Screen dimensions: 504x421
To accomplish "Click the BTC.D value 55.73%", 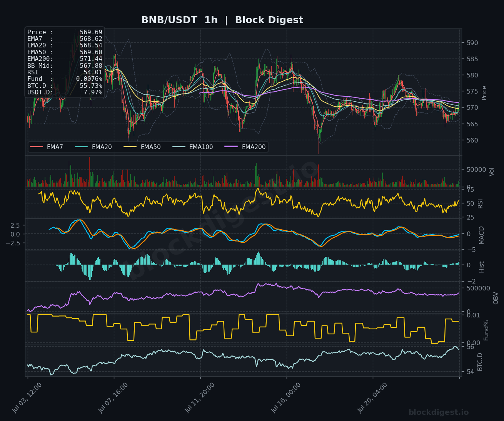I will click(91, 86).
